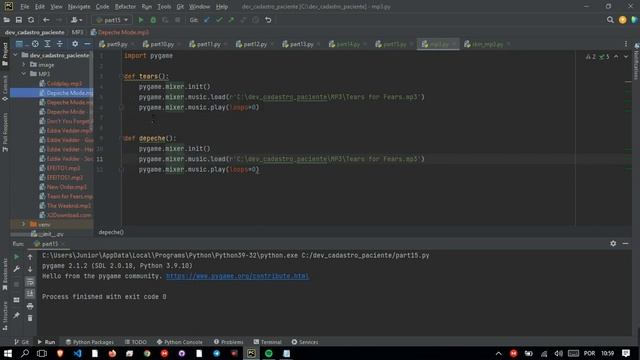640x360 pixels.
Task: Run part15 with the green play button
Action: [141, 20]
